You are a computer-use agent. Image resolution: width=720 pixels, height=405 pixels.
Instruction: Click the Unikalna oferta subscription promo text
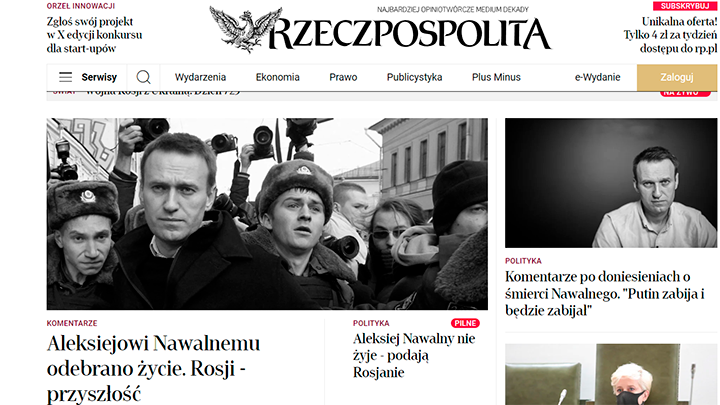click(x=670, y=35)
